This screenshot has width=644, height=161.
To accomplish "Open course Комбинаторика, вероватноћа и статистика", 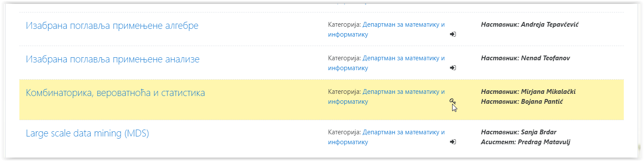I will click(x=115, y=93).
